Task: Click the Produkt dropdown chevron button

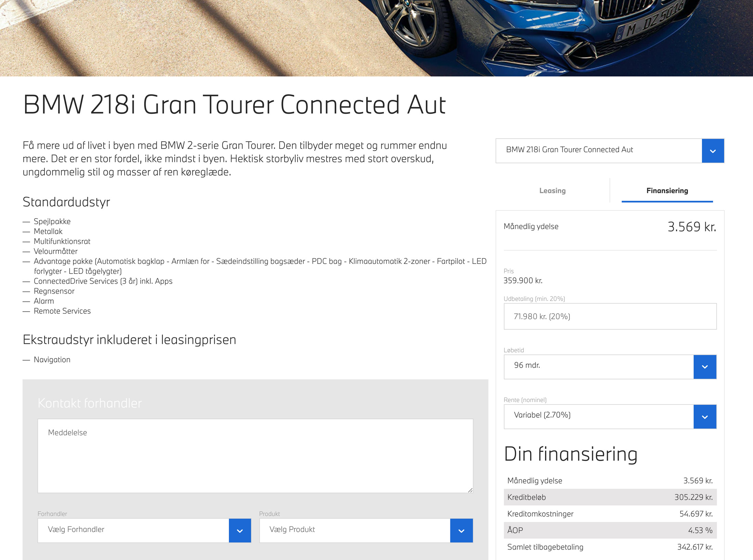Action: tap(461, 531)
